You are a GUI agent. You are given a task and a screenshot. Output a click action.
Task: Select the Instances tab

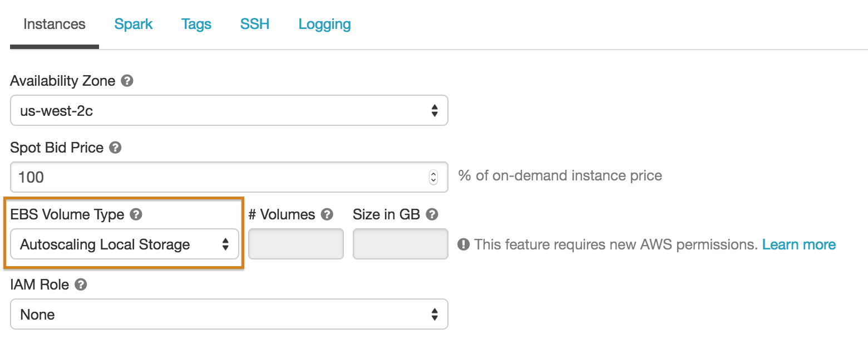pos(55,24)
